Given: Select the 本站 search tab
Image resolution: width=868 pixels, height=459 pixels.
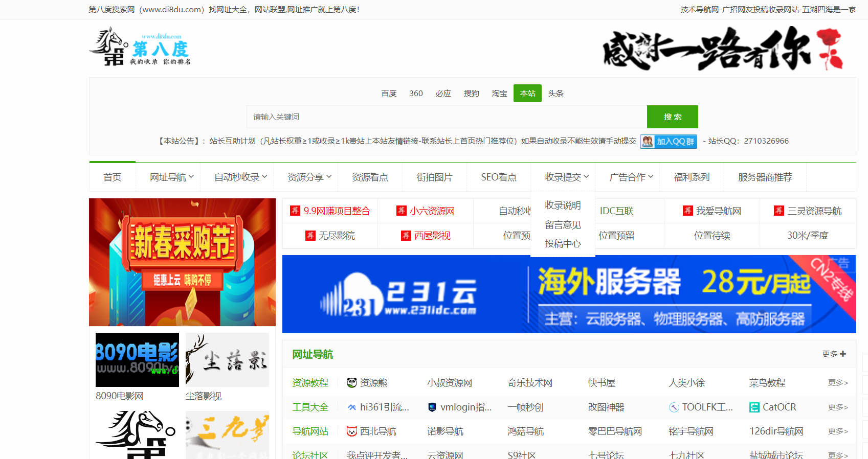Looking at the screenshot, I should tap(527, 93).
